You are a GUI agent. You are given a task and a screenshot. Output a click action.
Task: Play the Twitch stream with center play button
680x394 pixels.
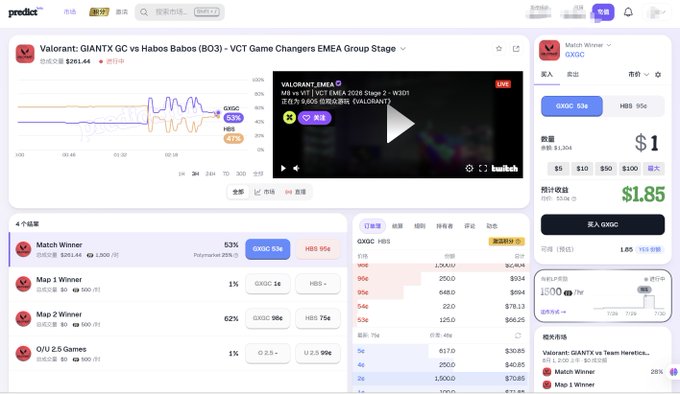pyautogui.click(x=399, y=124)
